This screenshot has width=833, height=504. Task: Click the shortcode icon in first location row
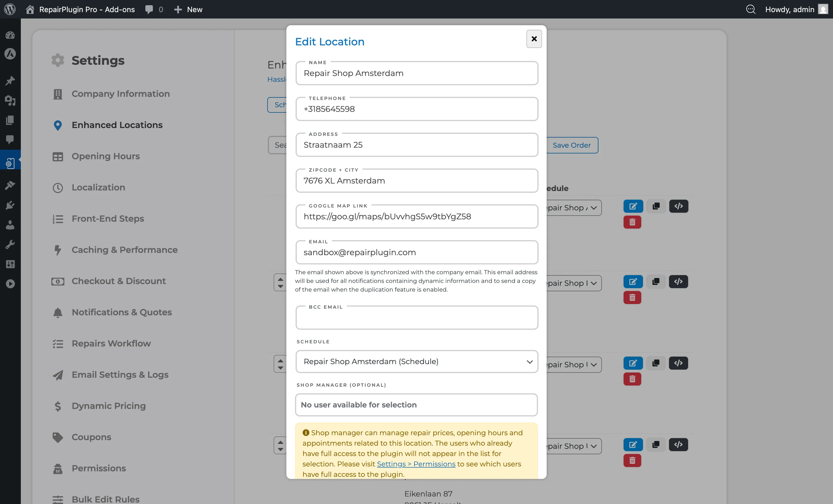click(x=678, y=206)
